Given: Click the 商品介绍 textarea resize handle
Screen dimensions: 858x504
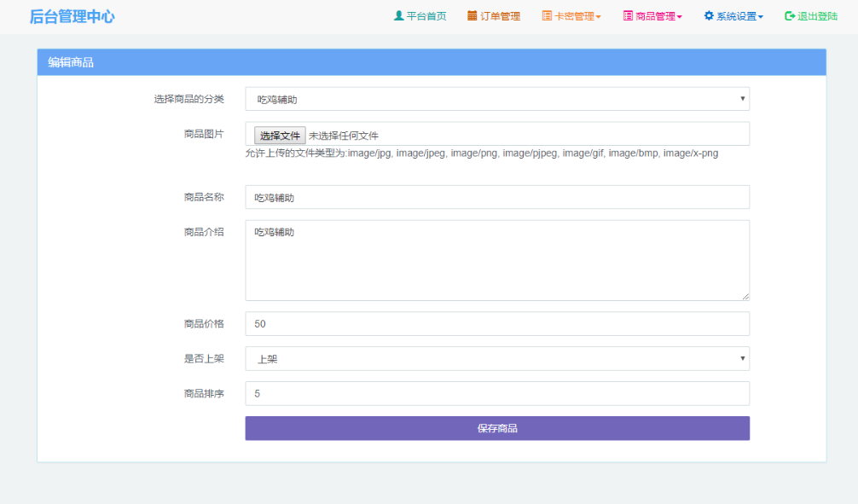Looking at the screenshot, I should point(745,296).
